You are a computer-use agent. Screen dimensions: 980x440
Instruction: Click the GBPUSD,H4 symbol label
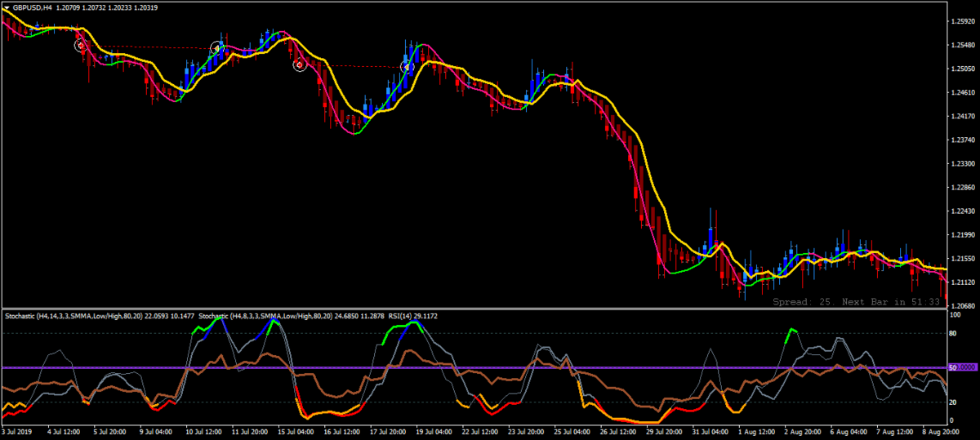pyautogui.click(x=34, y=7)
